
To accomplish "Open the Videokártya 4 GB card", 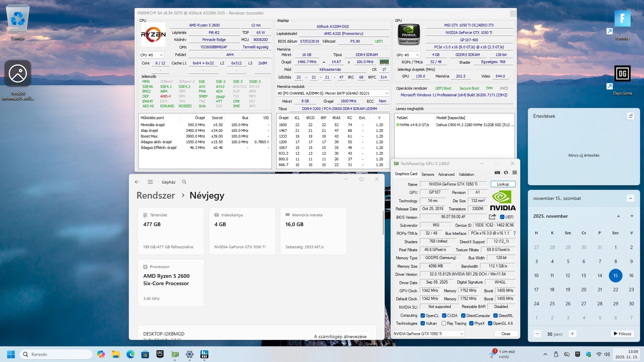I will tap(242, 231).
